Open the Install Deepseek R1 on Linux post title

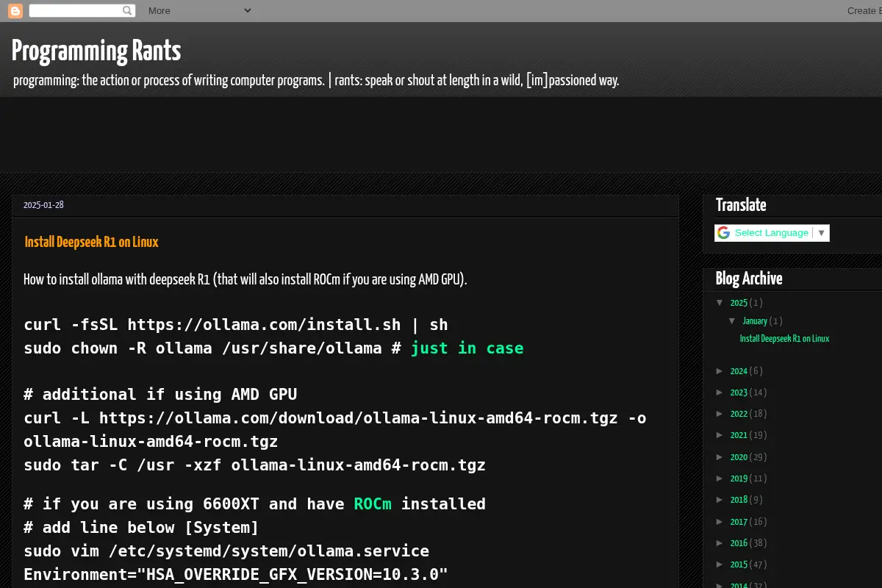click(x=92, y=242)
